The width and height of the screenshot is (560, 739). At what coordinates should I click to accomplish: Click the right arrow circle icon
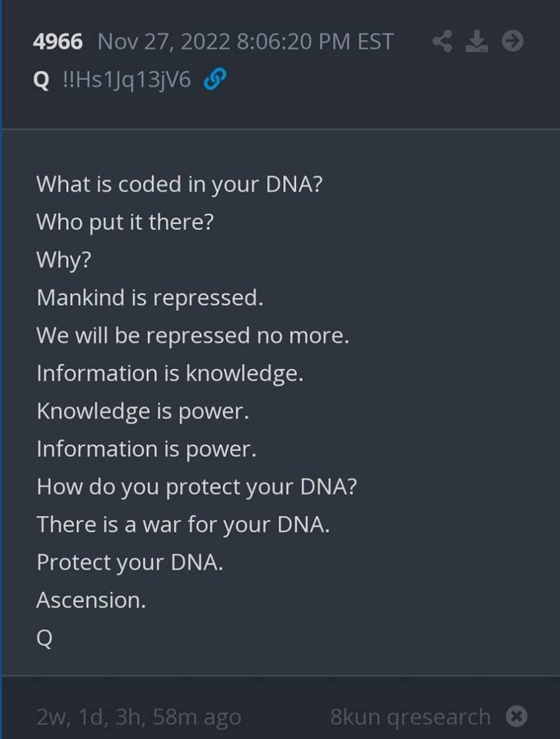pos(513,41)
